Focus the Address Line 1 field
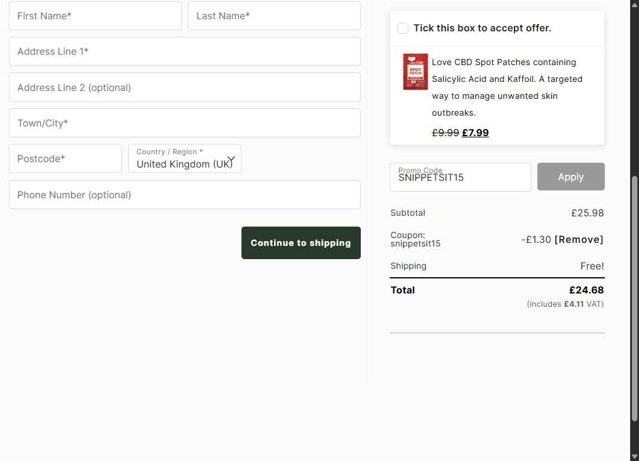This screenshot has width=639, height=461. coord(185,51)
